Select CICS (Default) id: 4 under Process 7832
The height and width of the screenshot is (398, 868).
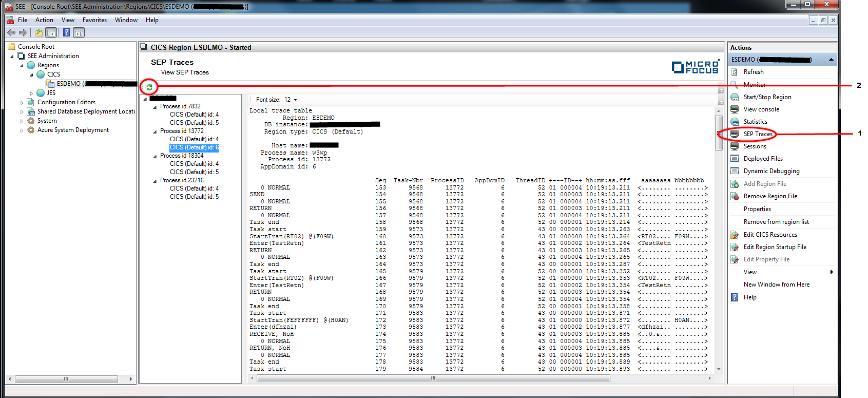point(194,115)
